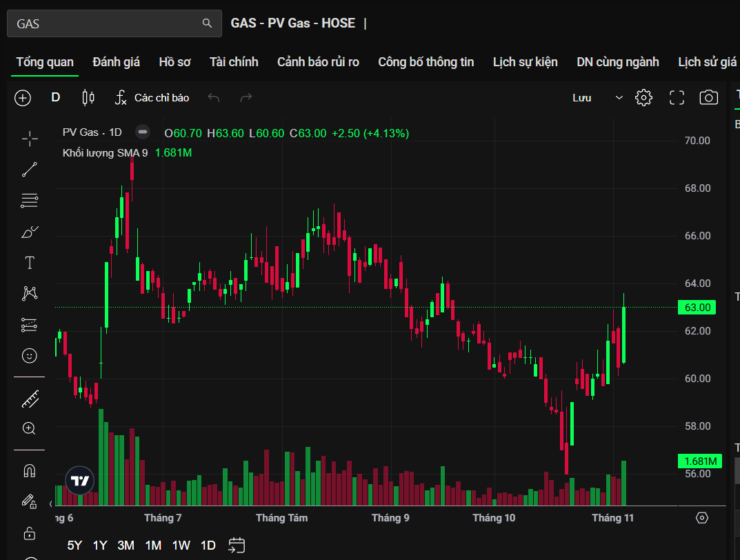
Task: Open the emoji icons tool
Action: pyautogui.click(x=30, y=355)
